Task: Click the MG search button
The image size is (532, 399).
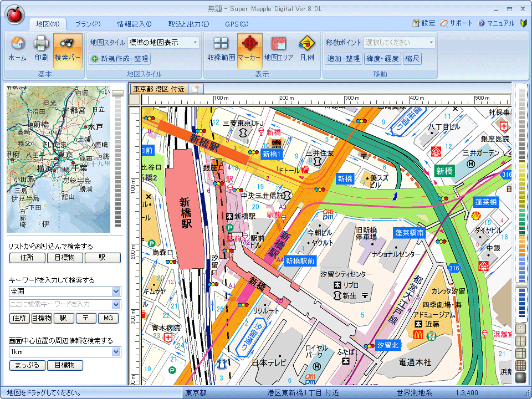Action: [x=108, y=318]
